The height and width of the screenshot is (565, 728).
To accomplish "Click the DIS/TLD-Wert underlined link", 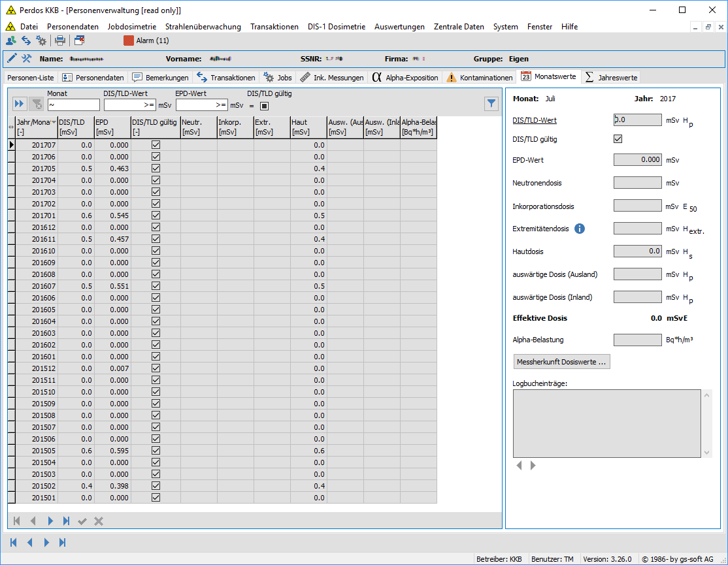I will [x=535, y=120].
